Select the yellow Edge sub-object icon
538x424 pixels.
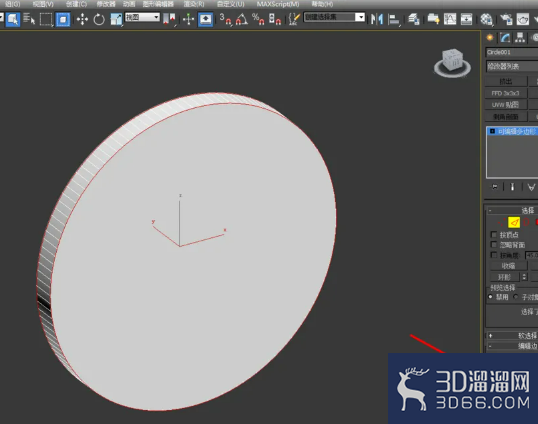coord(514,222)
